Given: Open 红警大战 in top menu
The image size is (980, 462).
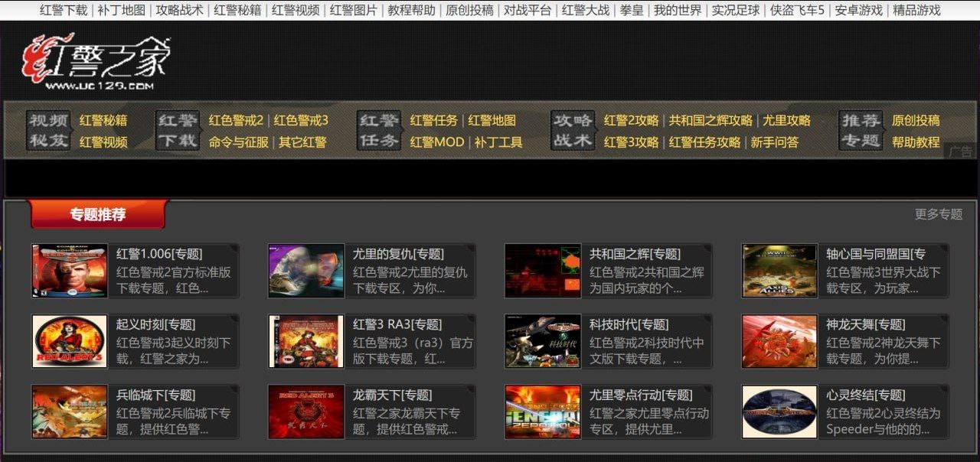Looking at the screenshot, I should tap(586, 10).
